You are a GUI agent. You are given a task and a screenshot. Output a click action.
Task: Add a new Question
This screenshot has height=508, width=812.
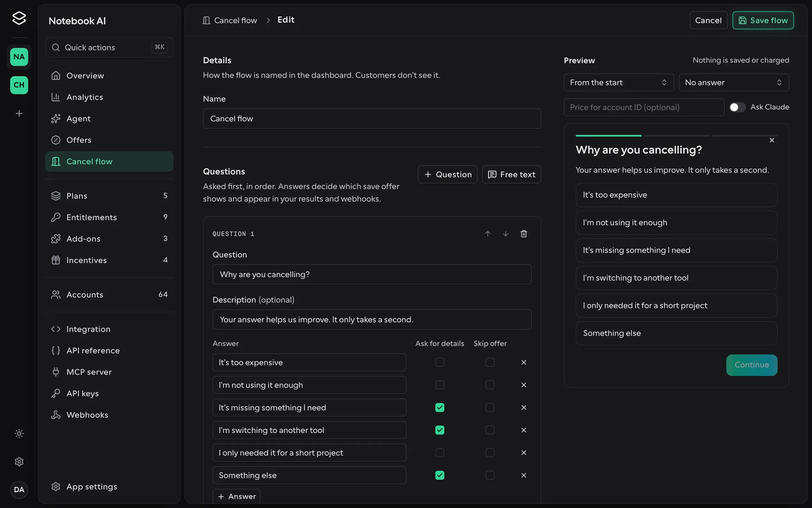point(448,175)
